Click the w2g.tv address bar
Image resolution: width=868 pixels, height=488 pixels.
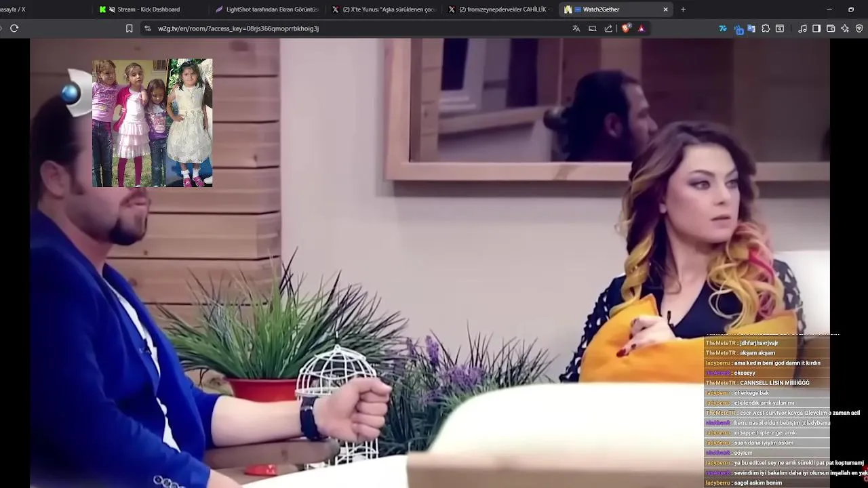[238, 28]
